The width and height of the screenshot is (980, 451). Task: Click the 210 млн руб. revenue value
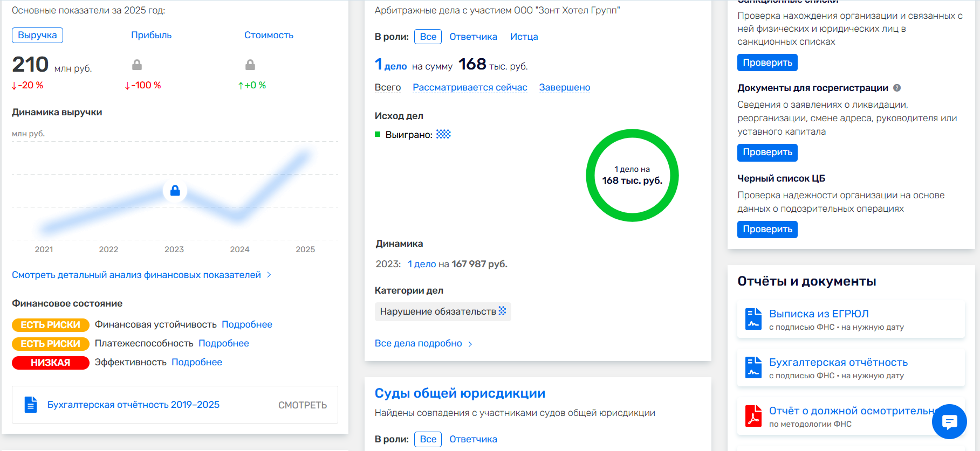click(52, 65)
